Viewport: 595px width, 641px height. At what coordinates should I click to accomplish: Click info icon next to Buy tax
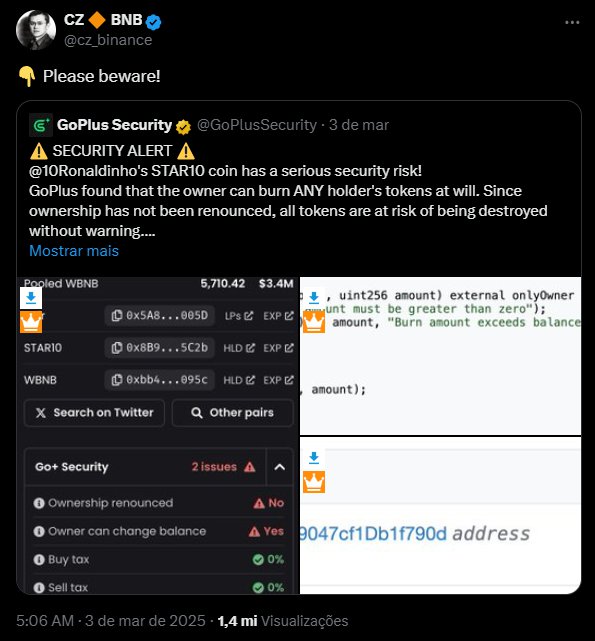pos(39,559)
